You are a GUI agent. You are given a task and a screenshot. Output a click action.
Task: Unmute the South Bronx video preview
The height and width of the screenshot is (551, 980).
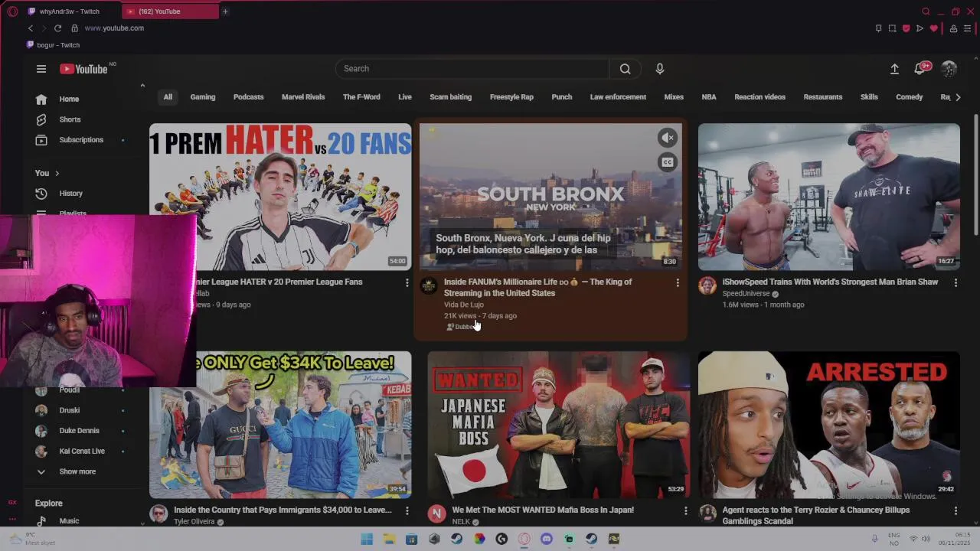[668, 138]
